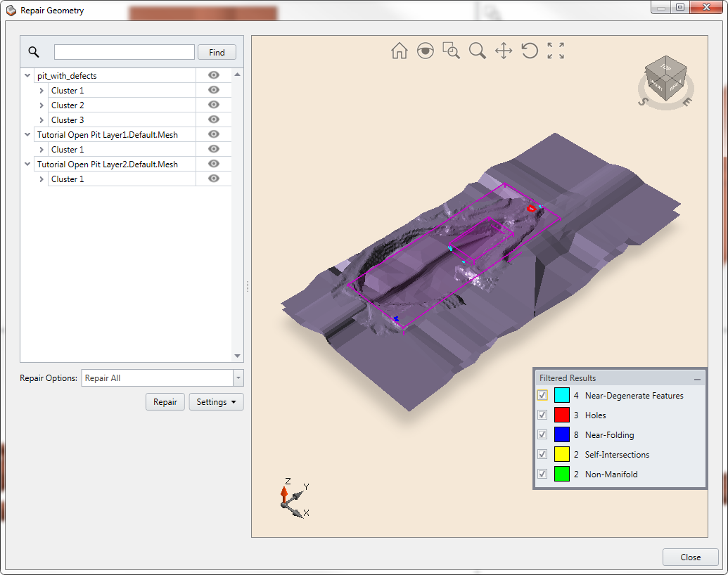The image size is (728, 575).
Task: Hide Cluster 2 of pit_with_defects
Action: [x=214, y=105]
